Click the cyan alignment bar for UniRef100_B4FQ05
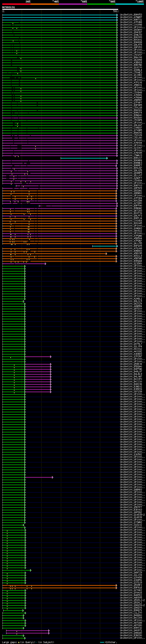 point(105,246)
